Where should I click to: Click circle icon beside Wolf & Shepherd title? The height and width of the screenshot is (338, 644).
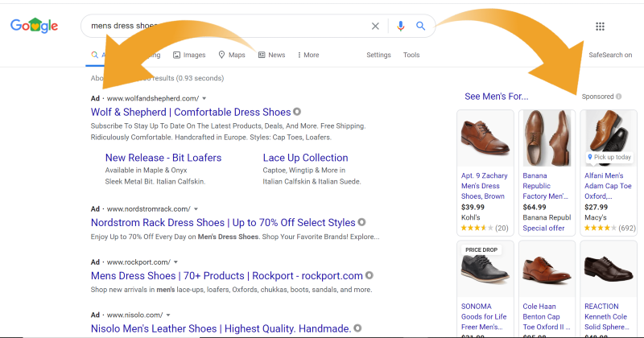297,112
